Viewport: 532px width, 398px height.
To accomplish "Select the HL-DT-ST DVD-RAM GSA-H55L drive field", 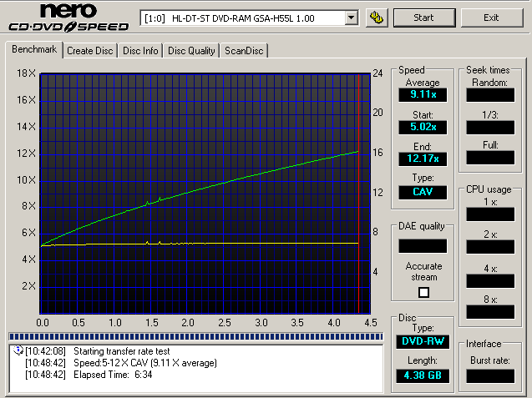I will point(249,18).
